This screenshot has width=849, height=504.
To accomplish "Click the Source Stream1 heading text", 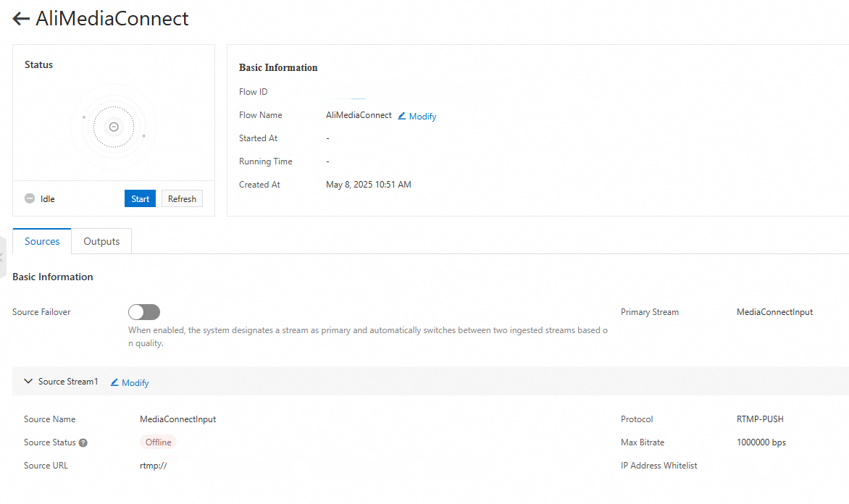I will 68,382.
